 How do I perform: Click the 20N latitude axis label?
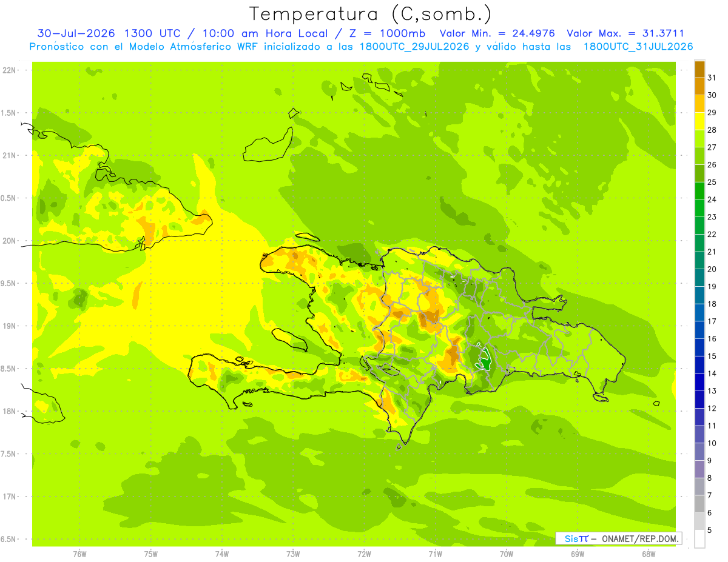click(9, 241)
